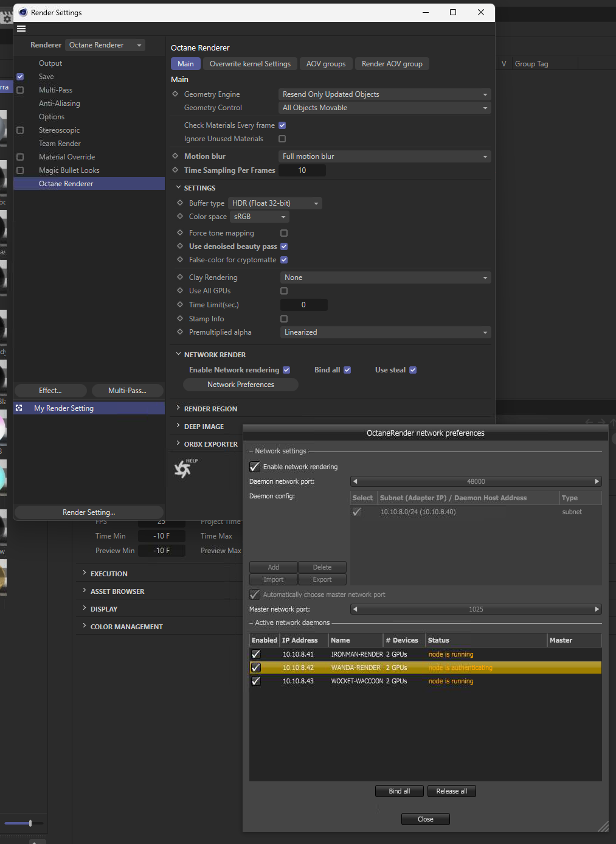This screenshot has height=844, width=616.
Task: Select Team Render in renderer list
Action: pos(60,144)
